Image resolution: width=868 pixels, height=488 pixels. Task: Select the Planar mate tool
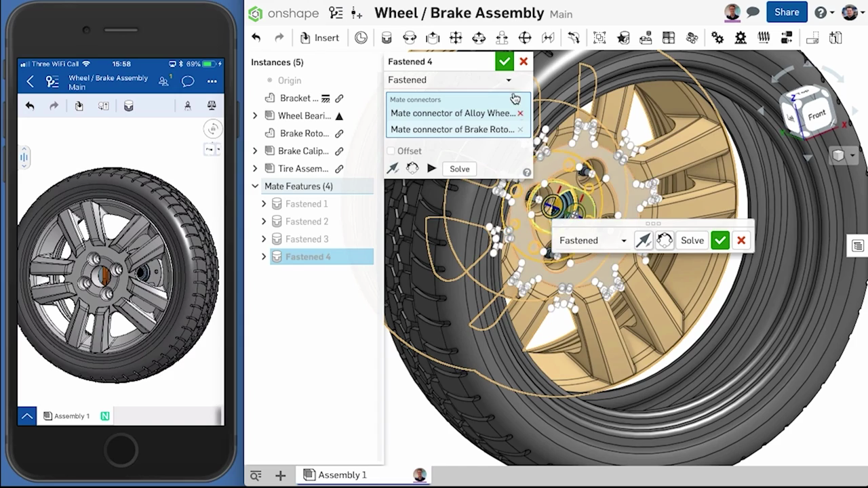pos(456,38)
